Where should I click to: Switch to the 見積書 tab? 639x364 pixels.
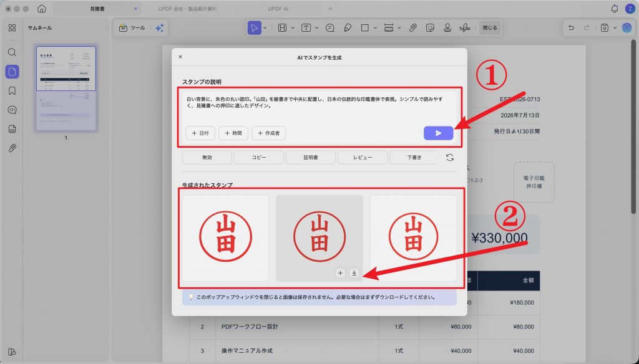click(97, 9)
